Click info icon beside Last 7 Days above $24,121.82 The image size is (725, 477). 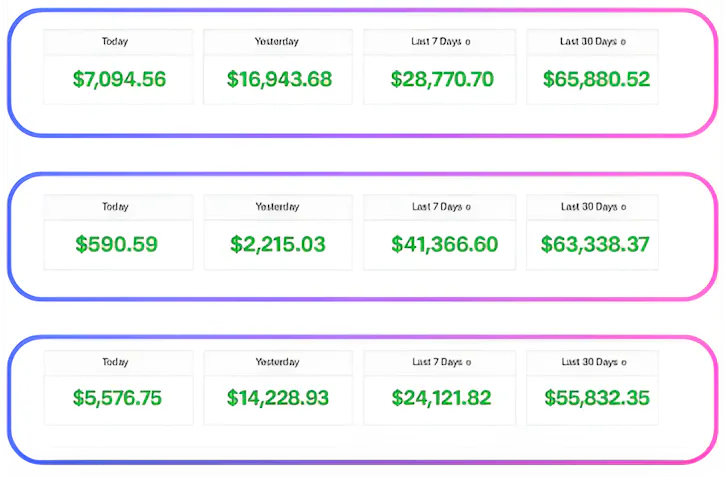tap(468, 362)
